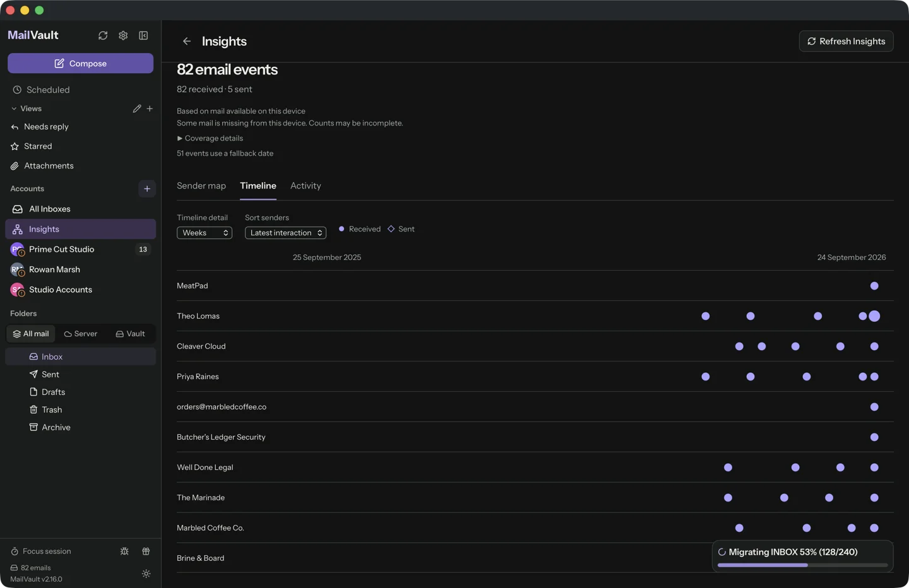The height and width of the screenshot is (588, 909).
Task: Select All Inboxes
Action: click(x=80, y=209)
